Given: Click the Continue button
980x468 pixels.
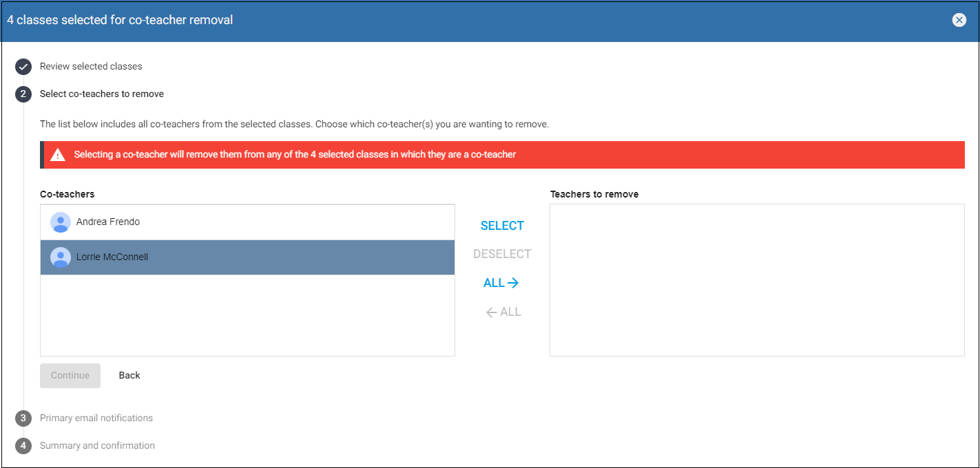Looking at the screenshot, I should pyautogui.click(x=70, y=376).
